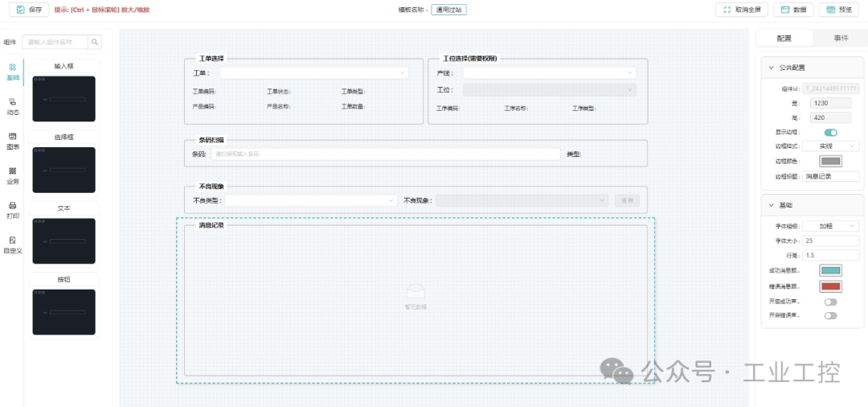Click the 条码扫描 group title
Viewport: 868px width, 407px height.
(211, 140)
